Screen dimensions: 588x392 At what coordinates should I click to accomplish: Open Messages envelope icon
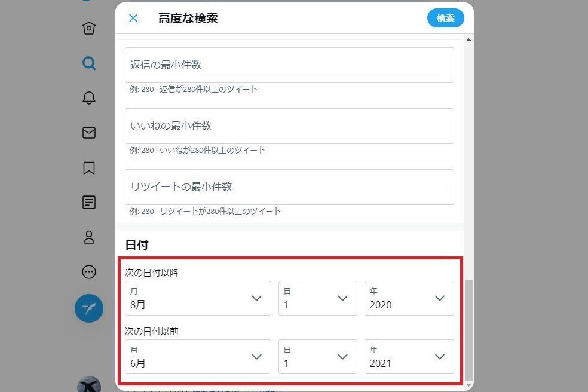[x=89, y=133]
